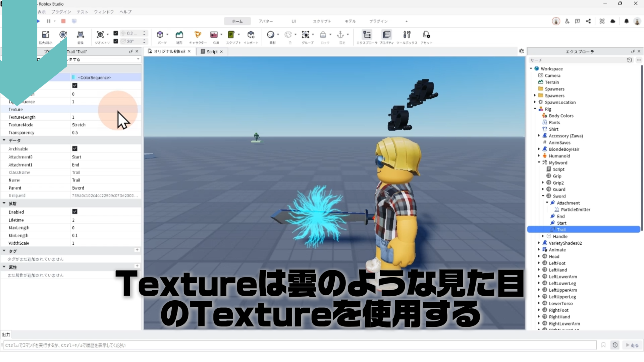
Task: Toggle the Enabled checkbox in Trail properties
Action: point(75,212)
